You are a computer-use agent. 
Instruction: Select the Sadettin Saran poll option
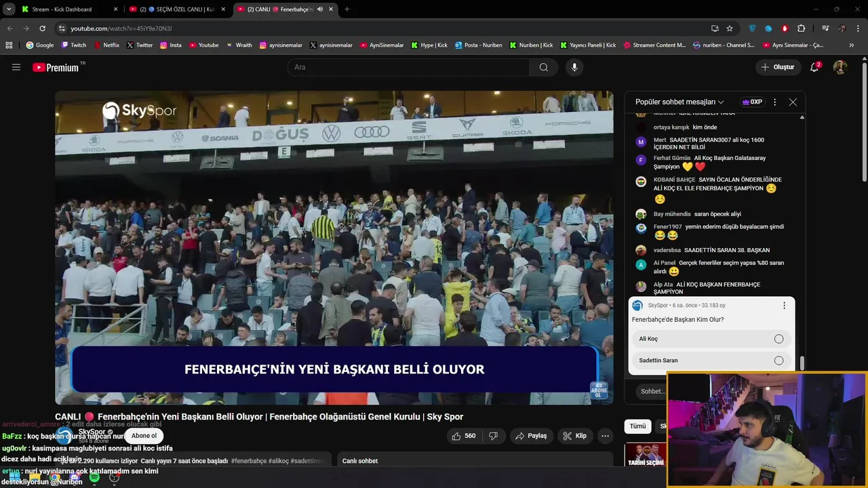(711, 361)
